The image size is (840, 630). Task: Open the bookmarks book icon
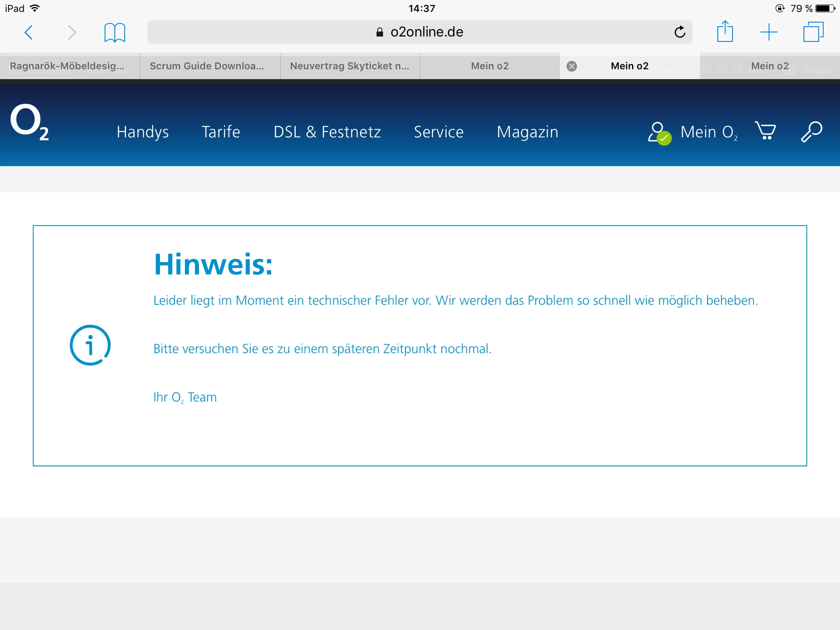(114, 32)
